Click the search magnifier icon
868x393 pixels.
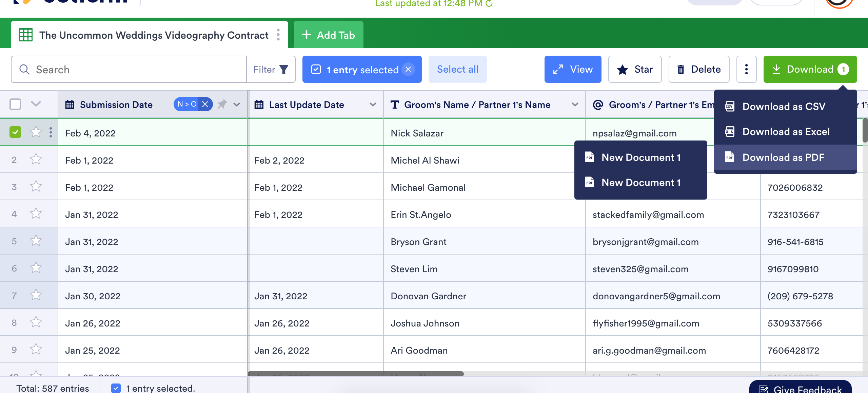(x=24, y=69)
